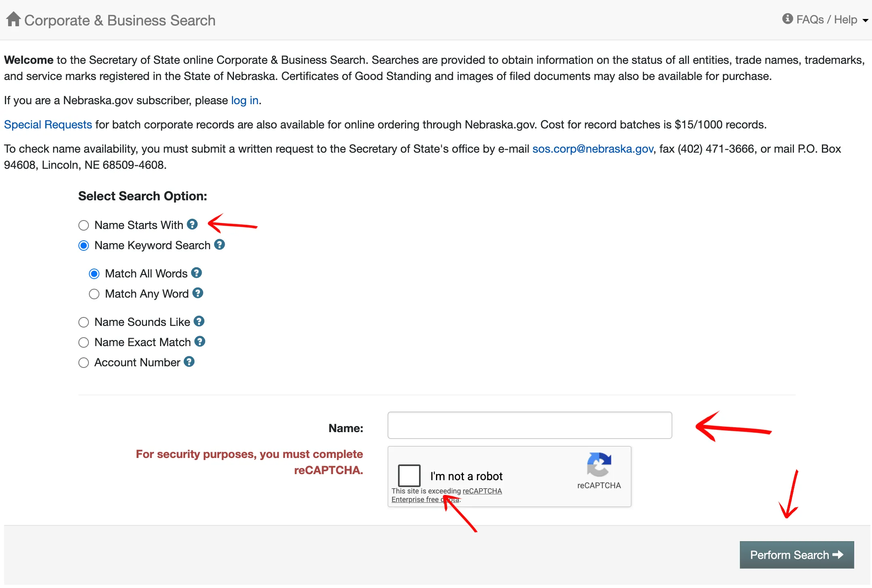Screen dimensions: 872x588
Task: Open the Corporate & Business Search title link
Action: [120, 20]
